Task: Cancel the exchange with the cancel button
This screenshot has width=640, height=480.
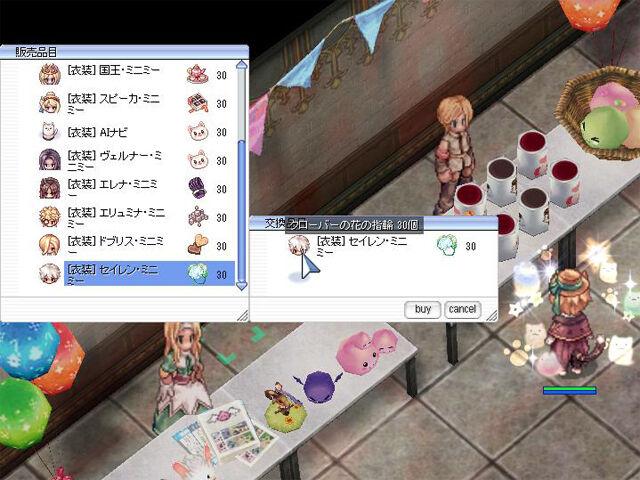Action: tap(462, 309)
